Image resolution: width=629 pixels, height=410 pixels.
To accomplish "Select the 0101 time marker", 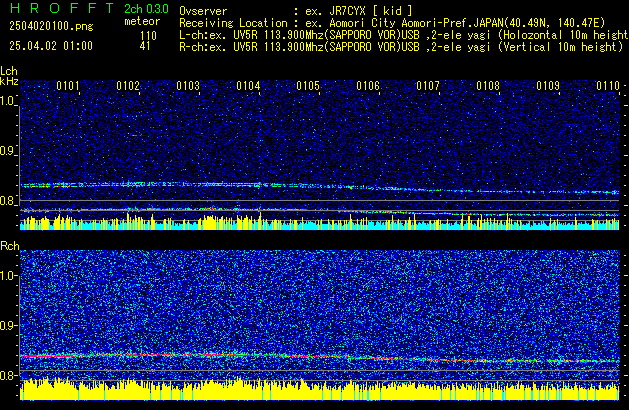I will click(x=68, y=86).
